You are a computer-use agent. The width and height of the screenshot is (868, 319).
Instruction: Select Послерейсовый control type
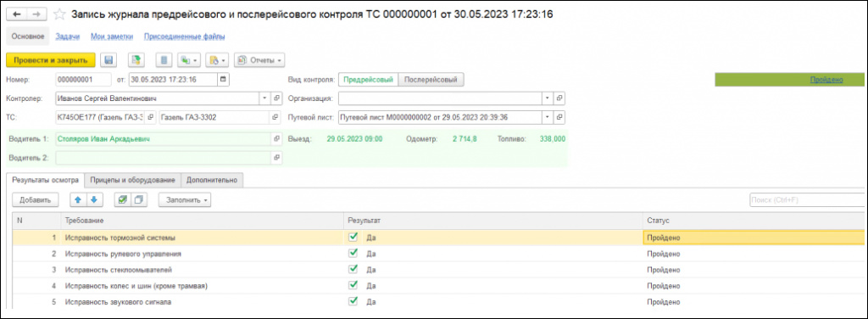tap(431, 79)
